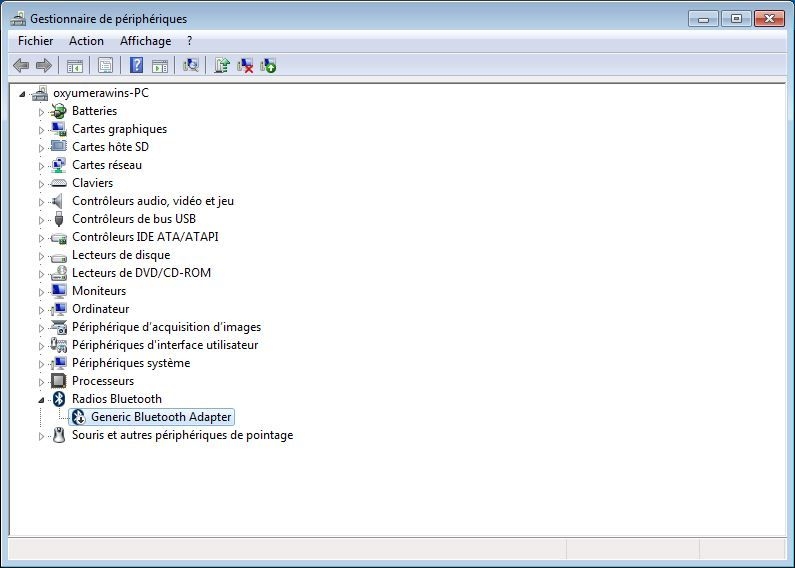Screen dimensions: 795x568
Task: Close the Gestionnaire de périphériques window
Action: 769,19
